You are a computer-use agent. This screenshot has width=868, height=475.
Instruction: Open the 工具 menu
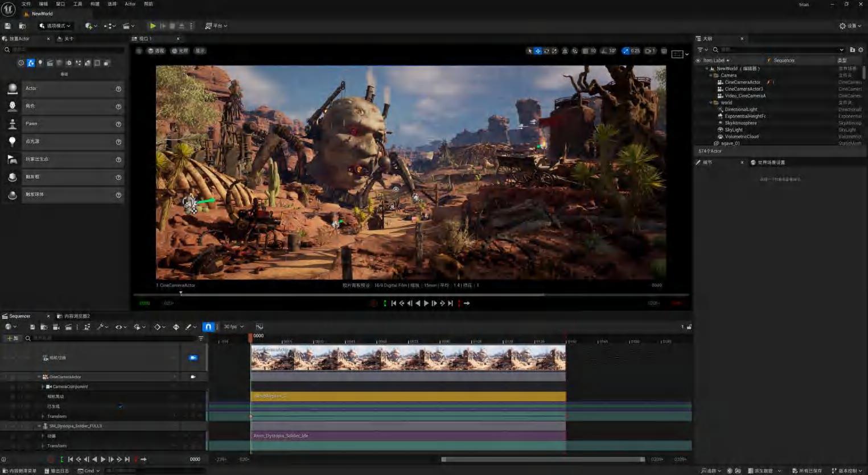point(77,4)
